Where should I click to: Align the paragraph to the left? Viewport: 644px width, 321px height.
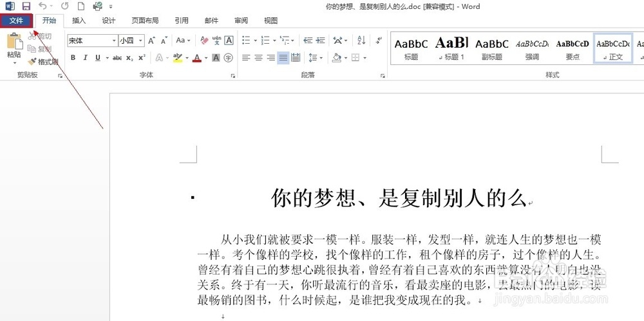(x=246, y=58)
